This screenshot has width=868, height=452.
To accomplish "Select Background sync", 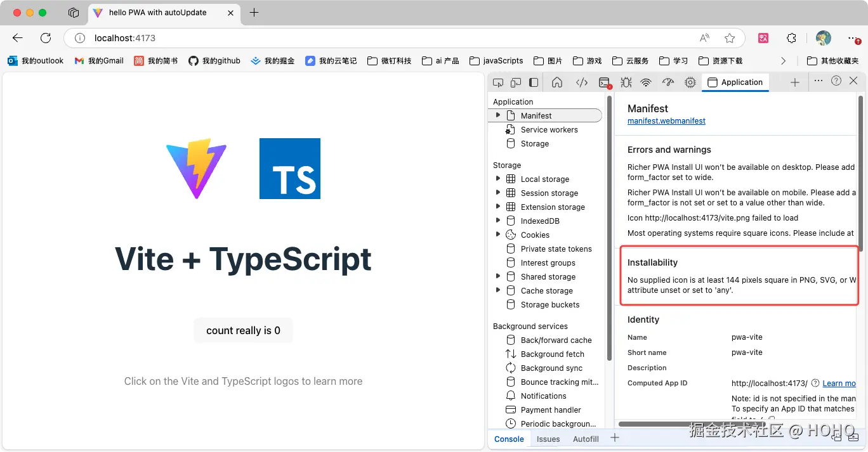I will click(x=551, y=368).
